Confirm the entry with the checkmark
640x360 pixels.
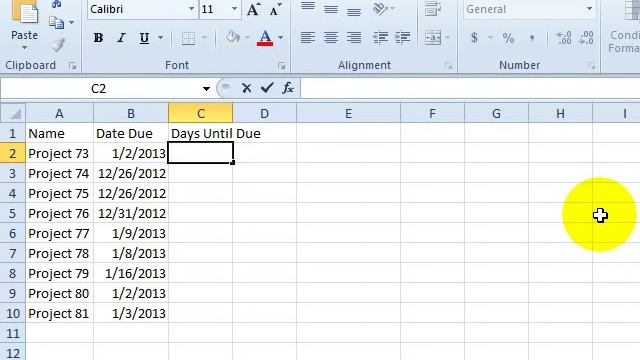click(267, 88)
